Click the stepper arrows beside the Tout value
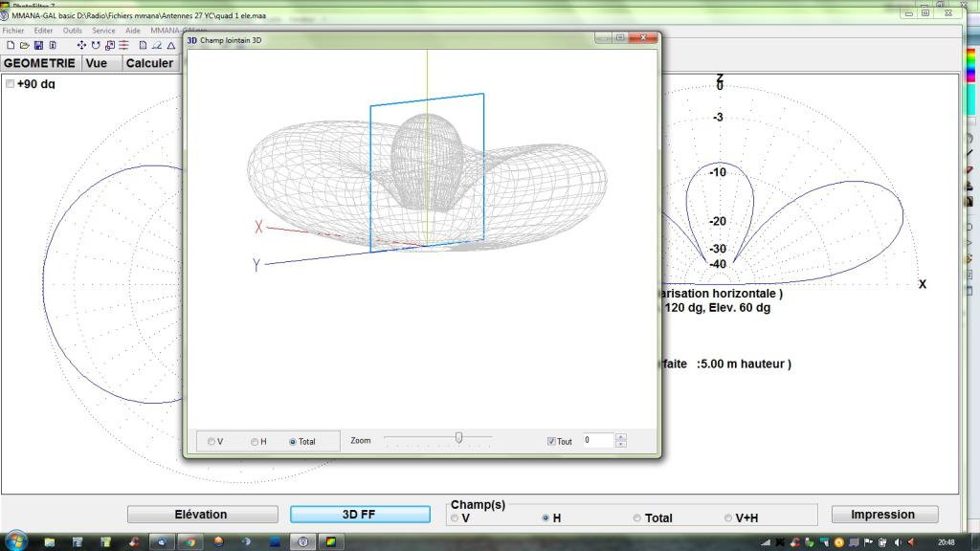Image resolution: width=980 pixels, height=551 pixels. (620, 440)
